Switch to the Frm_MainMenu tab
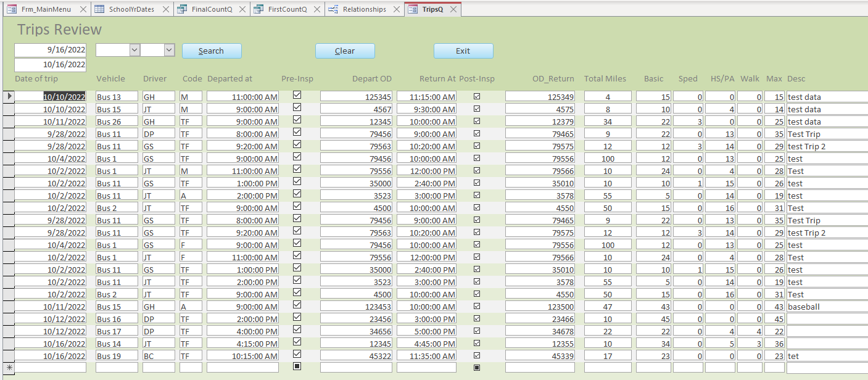The width and height of the screenshot is (868, 380). (x=46, y=9)
